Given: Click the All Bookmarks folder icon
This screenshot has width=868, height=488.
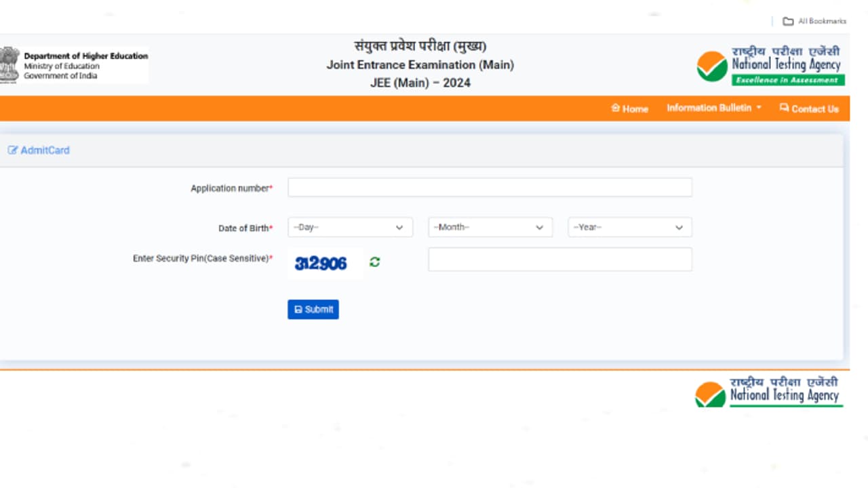Looking at the screenshot, I should coord(787,21).
